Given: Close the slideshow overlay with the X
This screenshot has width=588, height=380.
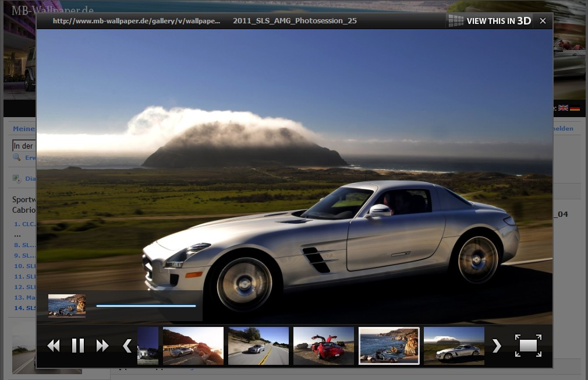Looking at the screenshot, I should (543, 21).
